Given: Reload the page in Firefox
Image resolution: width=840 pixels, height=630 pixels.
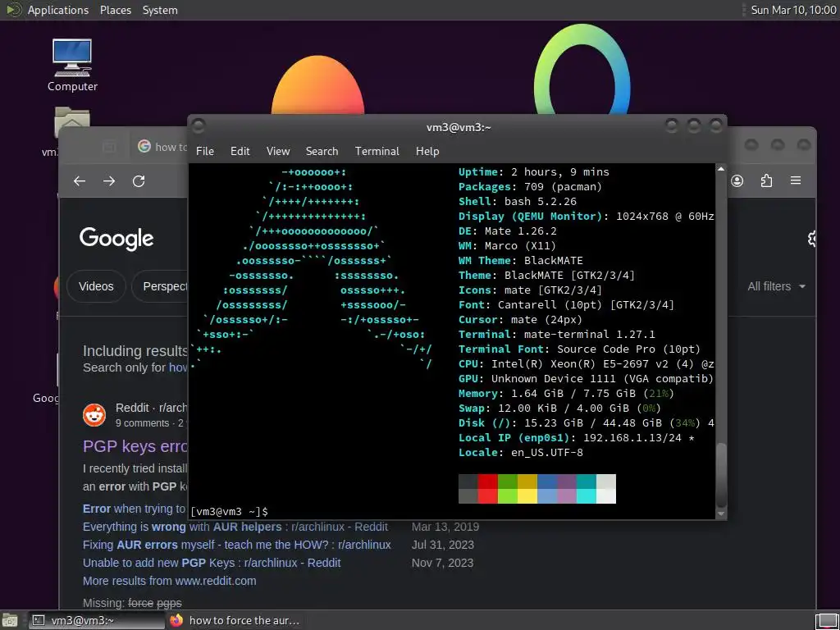Looking at the screenshot, I should [x=139, y=181].
